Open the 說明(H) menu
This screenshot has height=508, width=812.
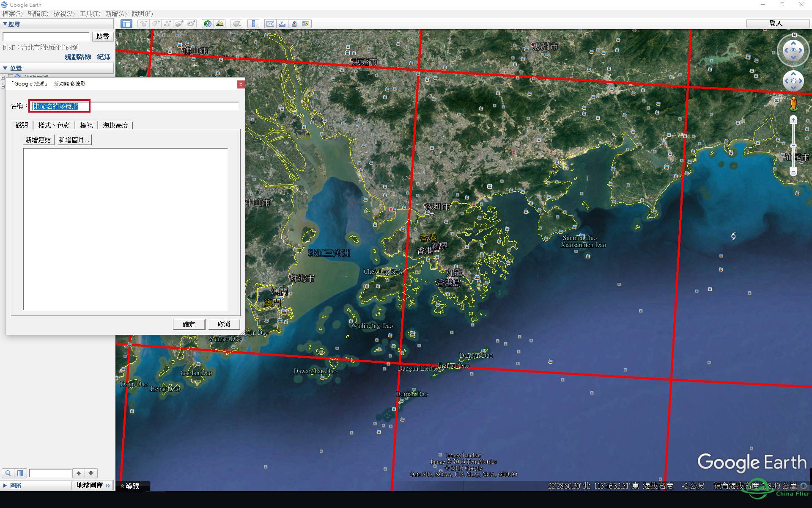[x=142, y=14]
